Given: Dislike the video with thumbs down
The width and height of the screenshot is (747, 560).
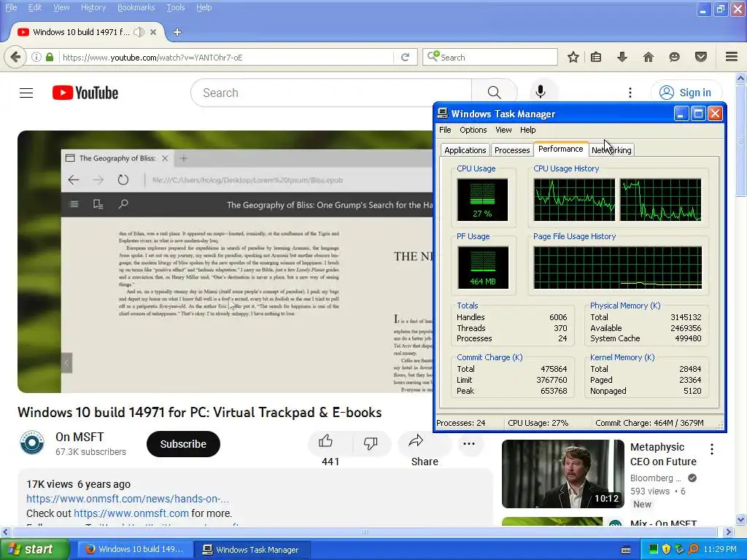Looking at the screenshot, I should [371, 443].
